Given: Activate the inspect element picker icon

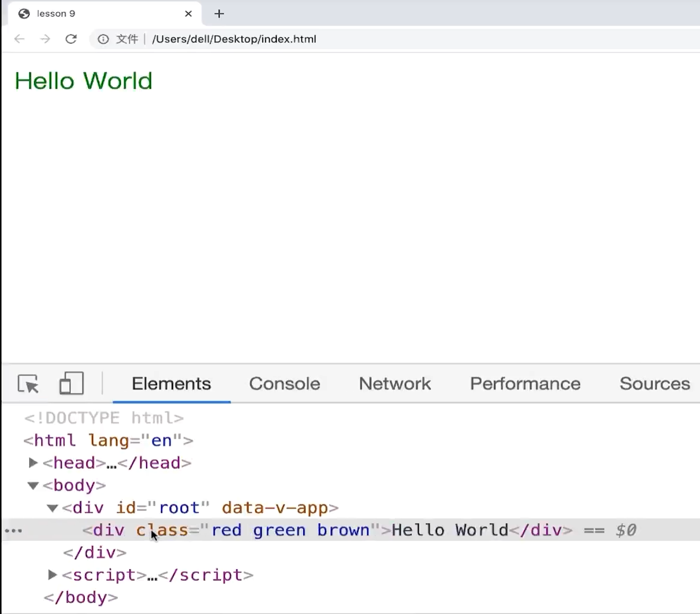Looking at the screenshot, I should point(28,384).
